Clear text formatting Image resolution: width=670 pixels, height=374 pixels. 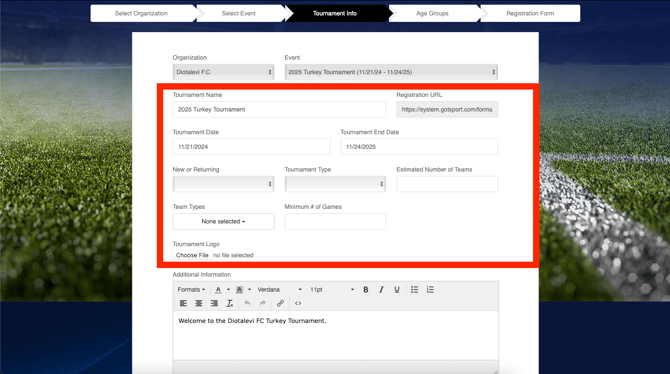[229, 303]
